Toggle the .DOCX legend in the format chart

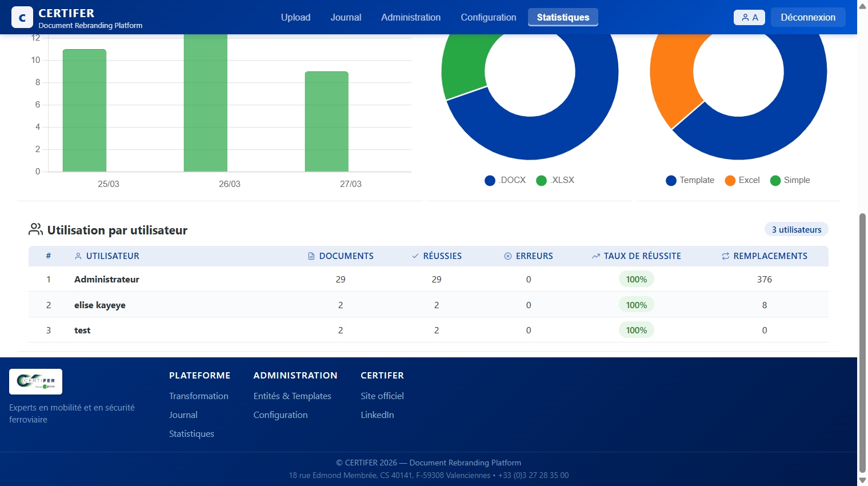(505, 180)
